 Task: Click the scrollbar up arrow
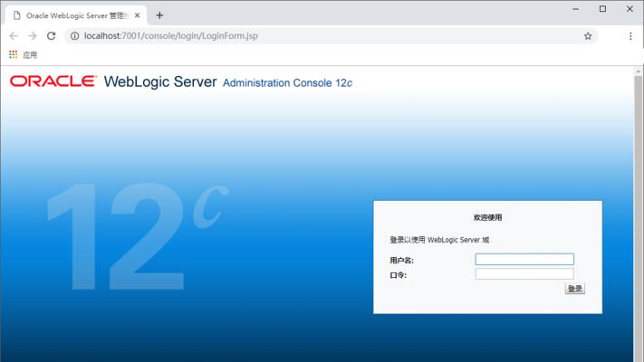point(639,71)
